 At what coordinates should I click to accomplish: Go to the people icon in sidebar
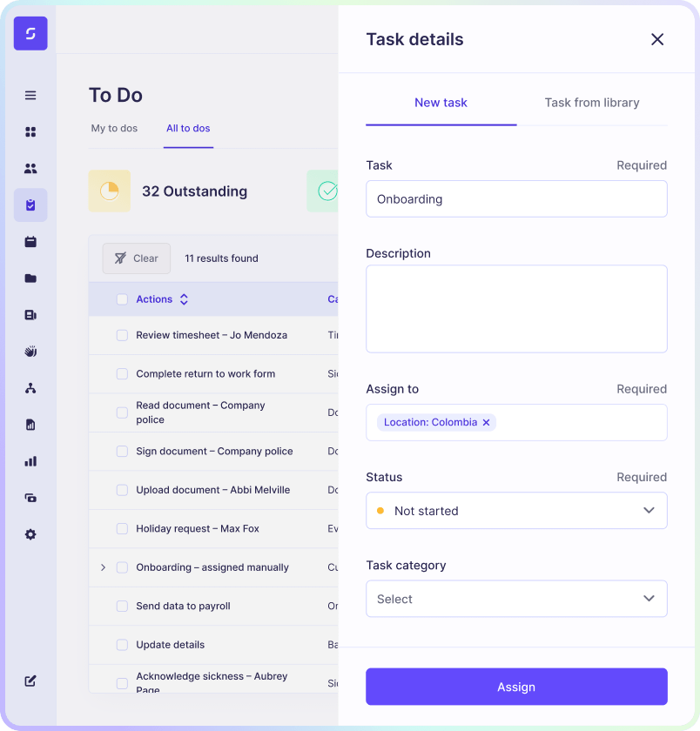pyautogui.click(x=30, y=169)
